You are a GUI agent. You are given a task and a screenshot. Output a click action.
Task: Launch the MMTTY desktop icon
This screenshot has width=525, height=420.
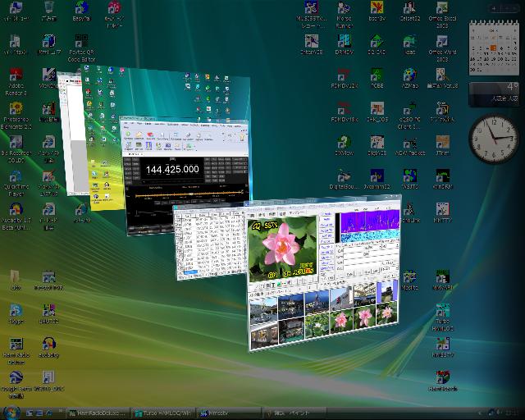tap(443, 212)
